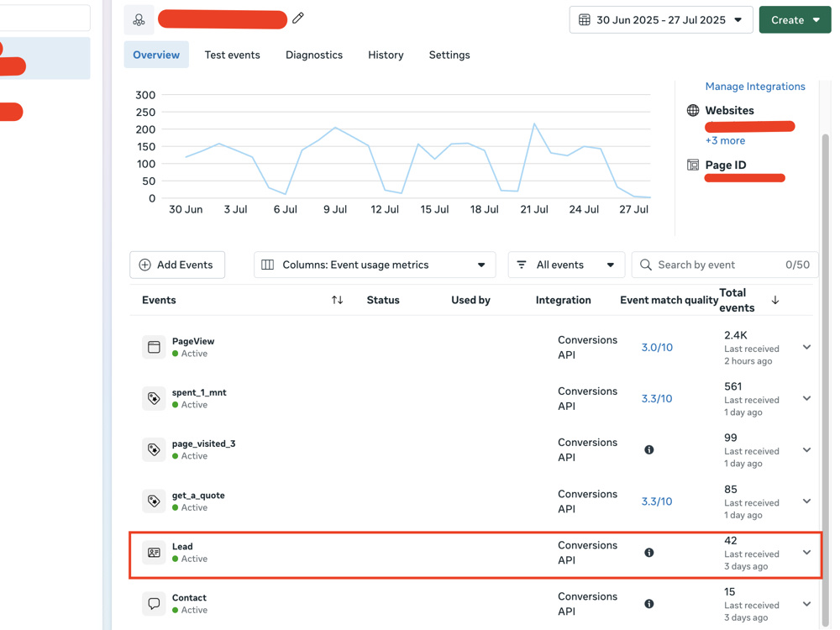The width and height of the screenshot is (840, 630).
Task: Expand the PageView row chevron
Action: pyautogui.click(x=806, y=347)
